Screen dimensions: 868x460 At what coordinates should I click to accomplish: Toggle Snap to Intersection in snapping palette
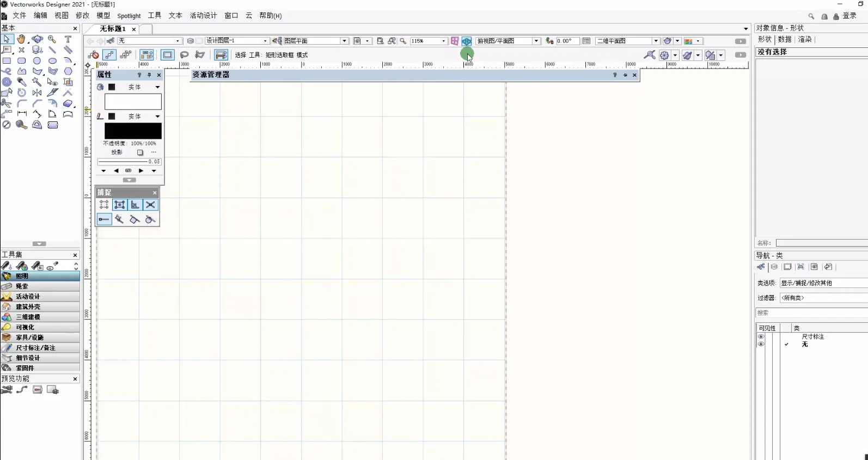150,205
